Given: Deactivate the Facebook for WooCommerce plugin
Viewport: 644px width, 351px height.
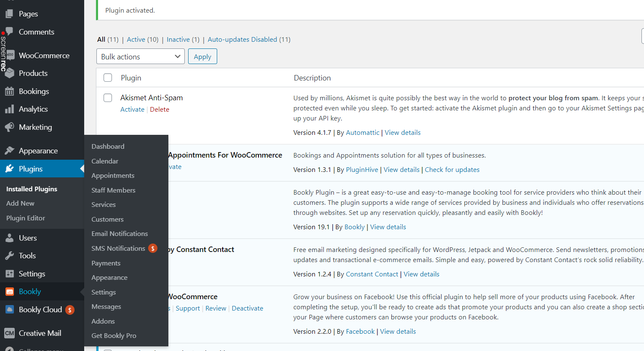Looking at the screenshot, I should click(247, 308).
